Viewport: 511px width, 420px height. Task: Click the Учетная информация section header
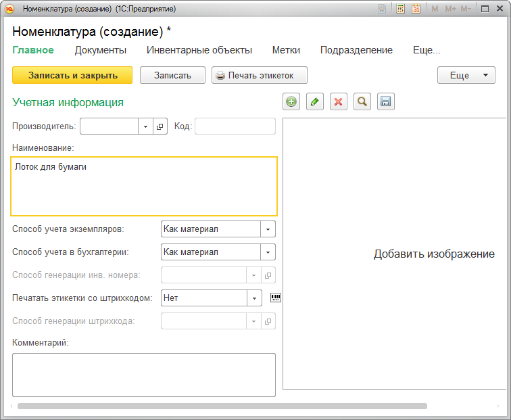68,102
